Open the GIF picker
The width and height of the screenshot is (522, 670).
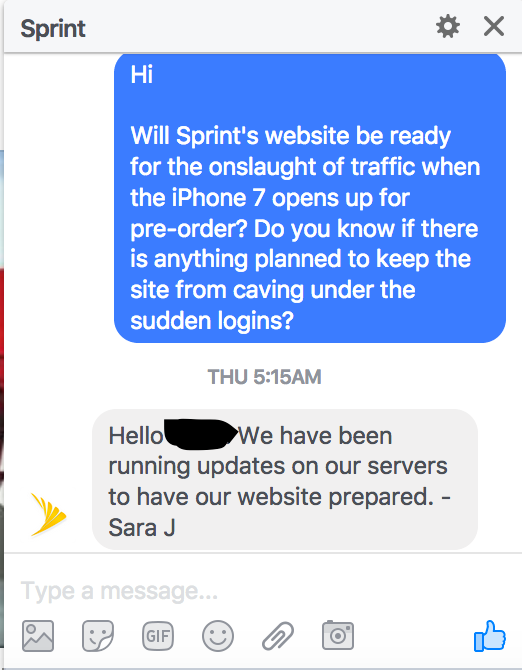158,636
